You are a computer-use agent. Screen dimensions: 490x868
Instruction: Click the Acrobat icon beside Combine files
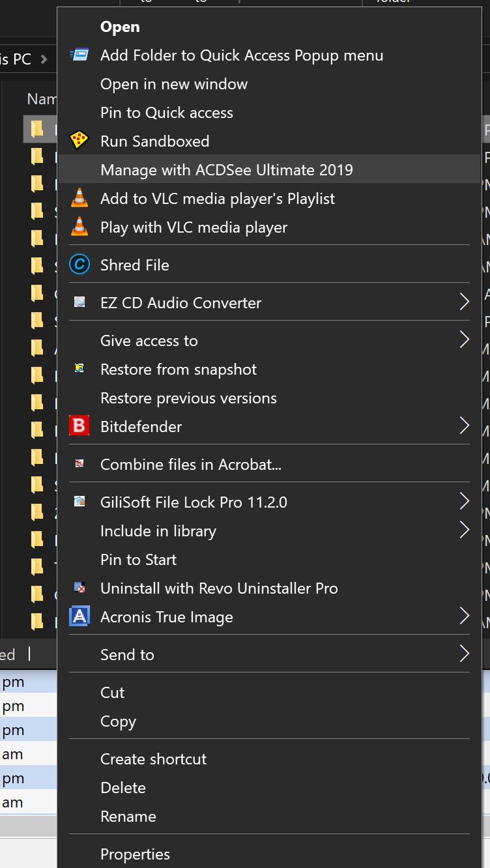tap(79, 463)
